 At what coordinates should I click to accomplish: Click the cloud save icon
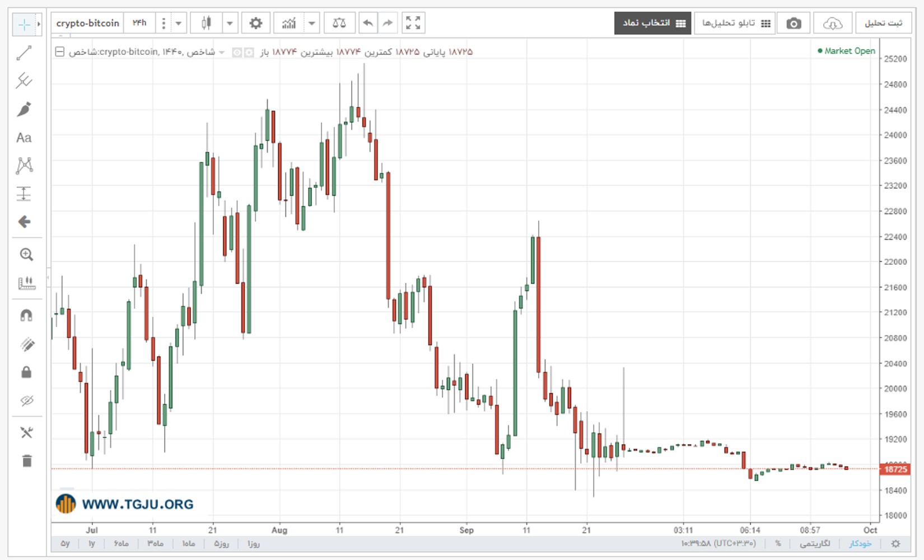(x=833, y=24)
